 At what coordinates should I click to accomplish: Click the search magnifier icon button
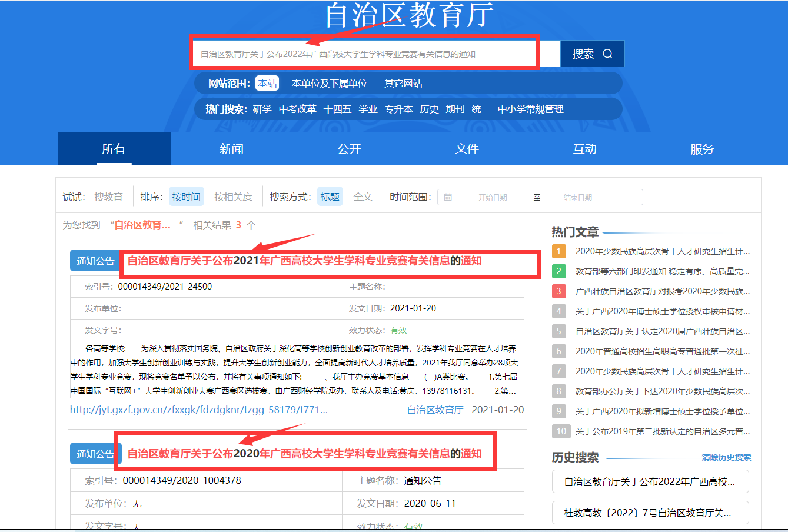click(607, 54)
